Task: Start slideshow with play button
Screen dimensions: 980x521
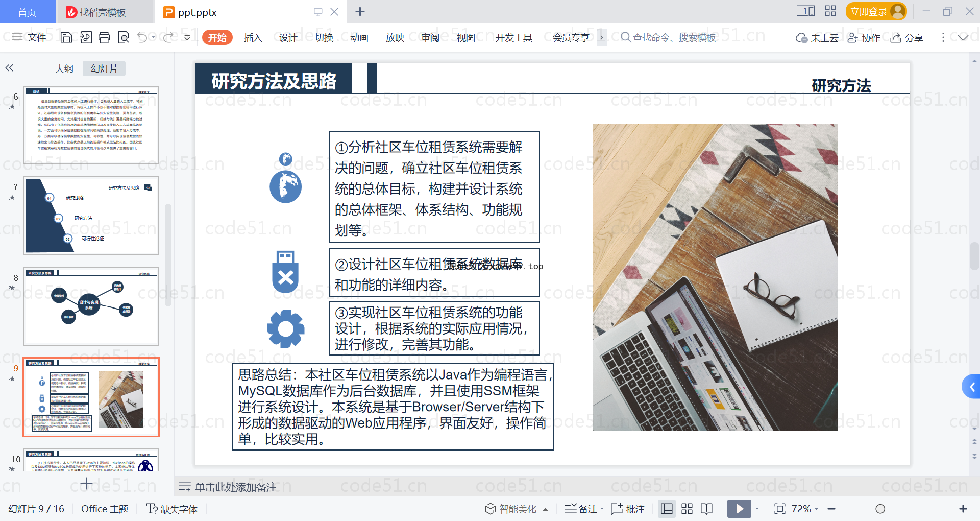Action: coord(739,509)
